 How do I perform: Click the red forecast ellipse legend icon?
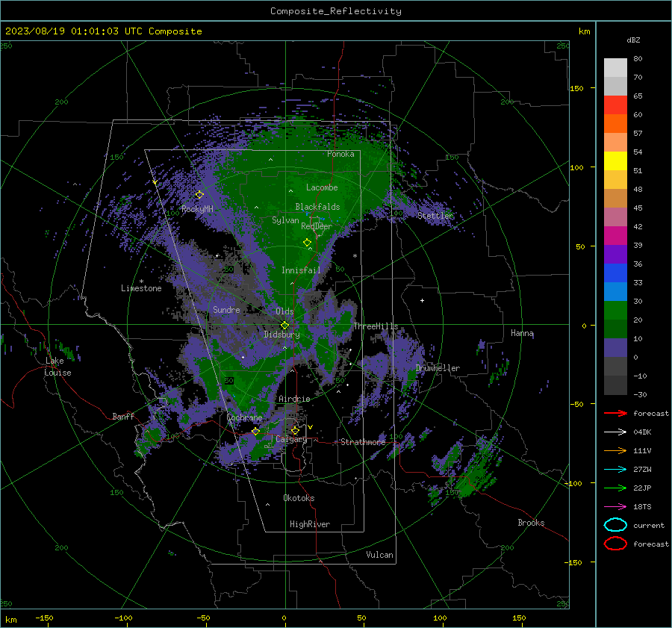click(x=615, y=544)
